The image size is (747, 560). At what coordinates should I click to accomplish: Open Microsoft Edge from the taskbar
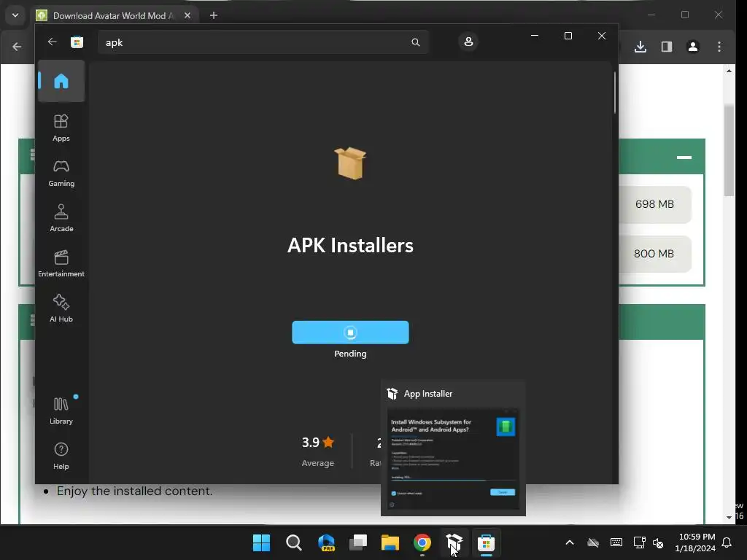326,542
